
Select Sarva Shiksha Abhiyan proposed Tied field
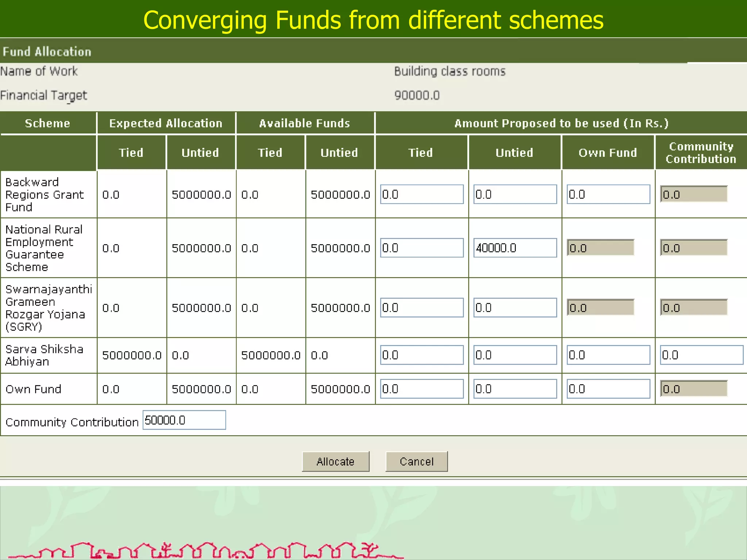[x=422, y=355]
